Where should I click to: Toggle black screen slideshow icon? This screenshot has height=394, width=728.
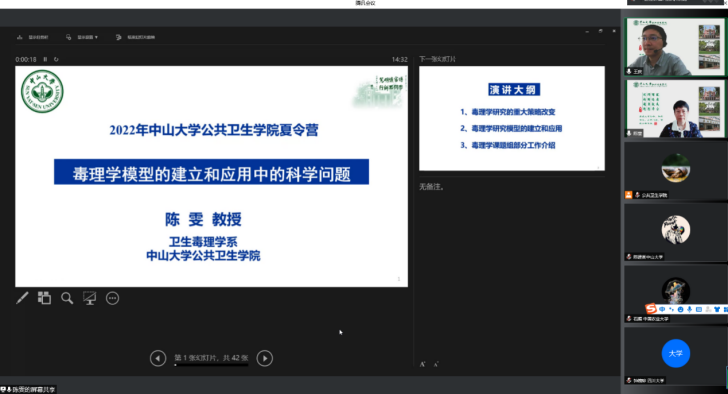(x=90, y=298)
